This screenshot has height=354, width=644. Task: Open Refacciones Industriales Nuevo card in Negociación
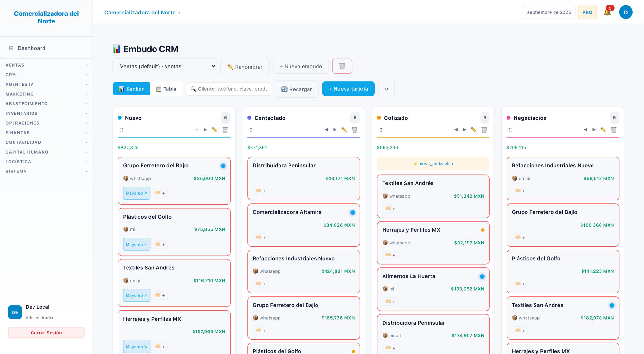[563, 178]
